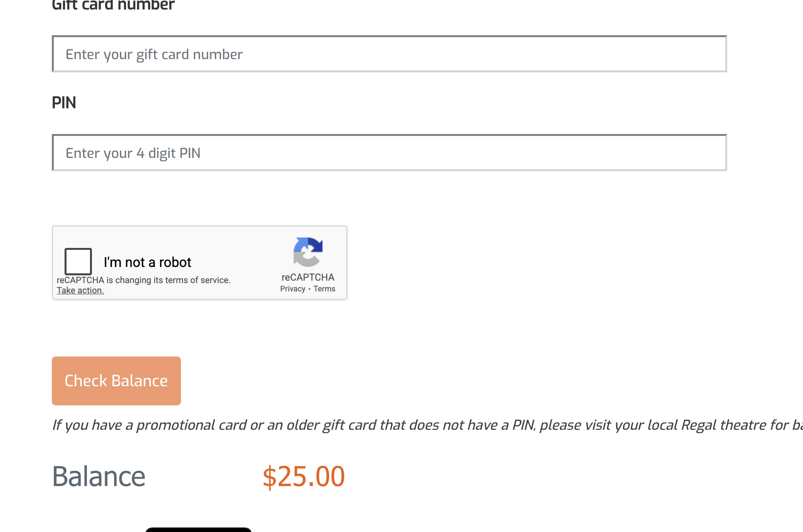Check the "I'm not a robot" checkbox
The height and width of the screenshot is (532, 803).
(78, 261)
